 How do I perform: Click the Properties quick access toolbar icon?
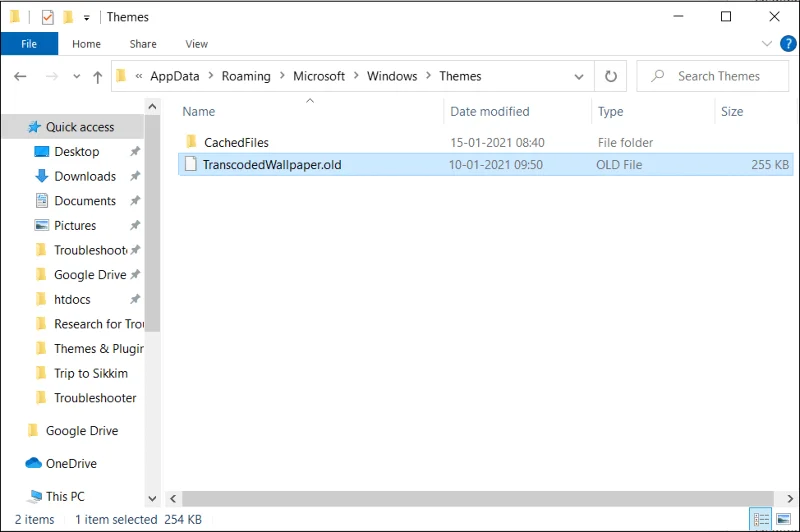(47, 17)
